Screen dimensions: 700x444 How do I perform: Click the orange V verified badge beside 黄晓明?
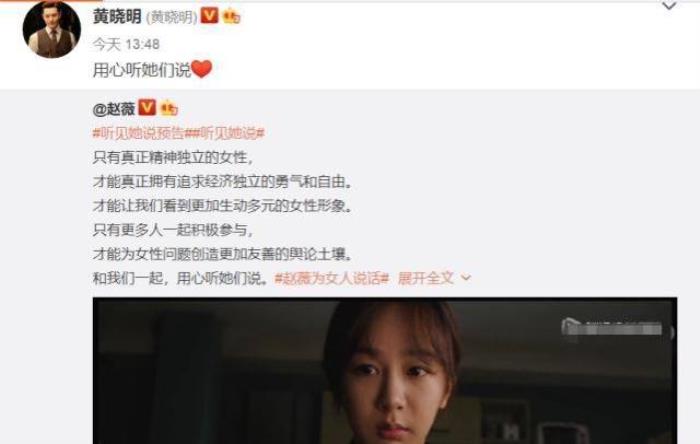tap(209, 16)
